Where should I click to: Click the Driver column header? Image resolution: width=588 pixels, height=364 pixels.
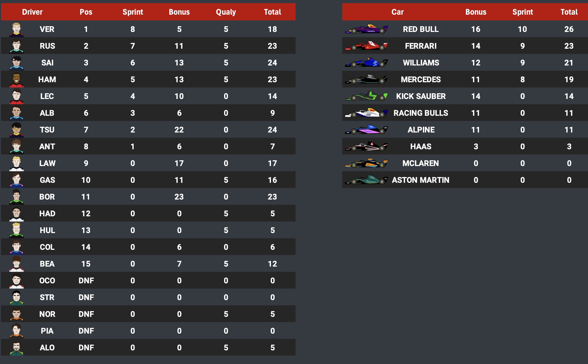32,12
